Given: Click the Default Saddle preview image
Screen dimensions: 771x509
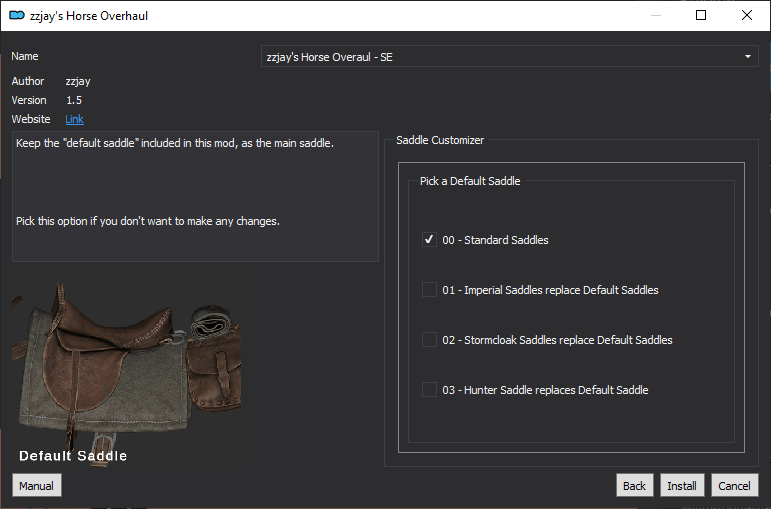Looking at the screenshot, I should [126, 374].
